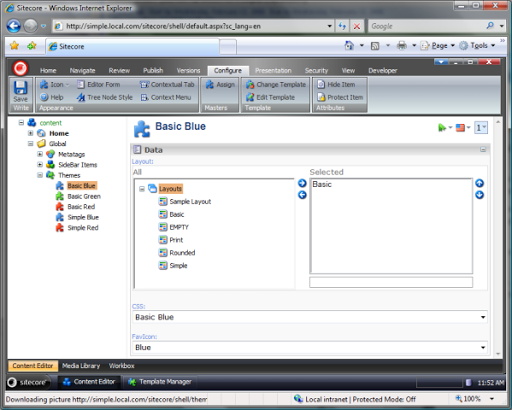Open the CSS Basic Blue dropdown
Image resolution: width=512 pixels, height=410 pixels.
coord(310,317)
